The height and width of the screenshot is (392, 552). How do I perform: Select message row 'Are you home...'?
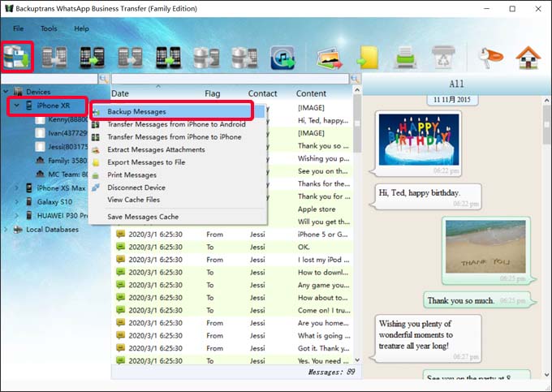(232, 323)
